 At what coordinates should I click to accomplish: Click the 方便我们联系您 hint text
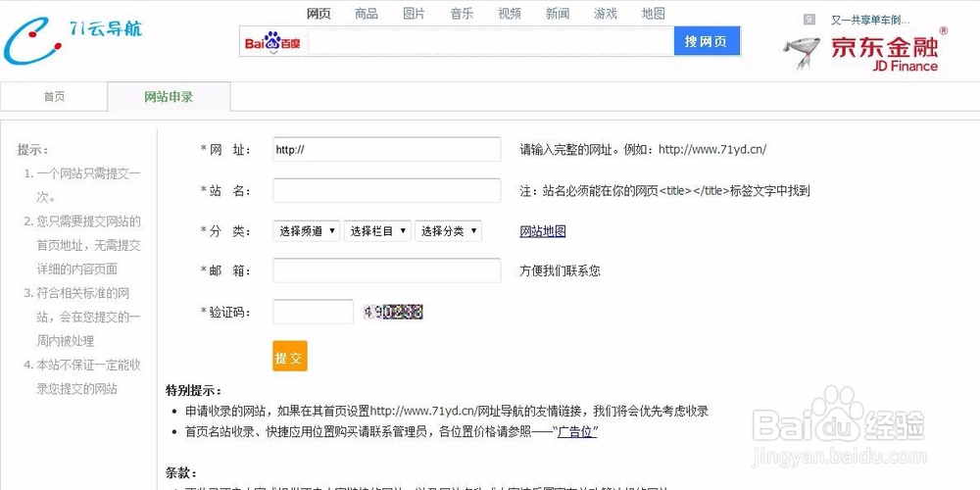click(x=560, y=271)
